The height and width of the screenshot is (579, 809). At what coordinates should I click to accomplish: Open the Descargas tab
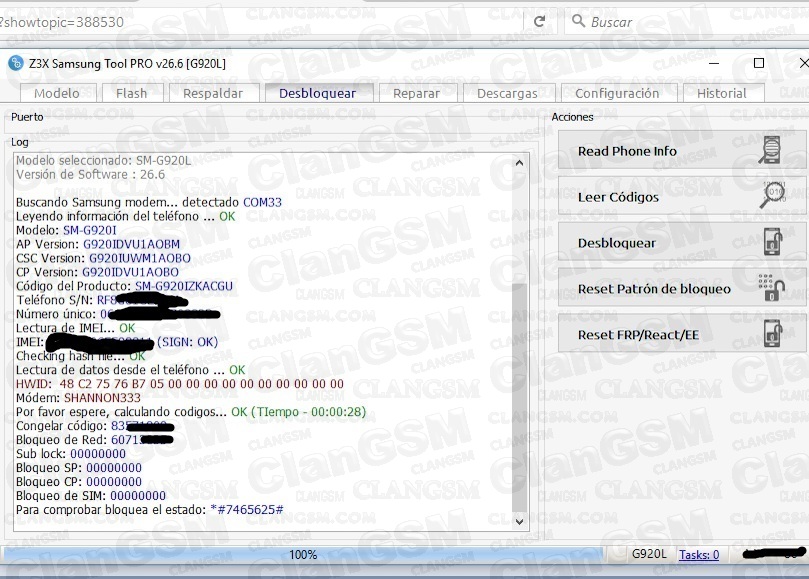tap(507, 93)
